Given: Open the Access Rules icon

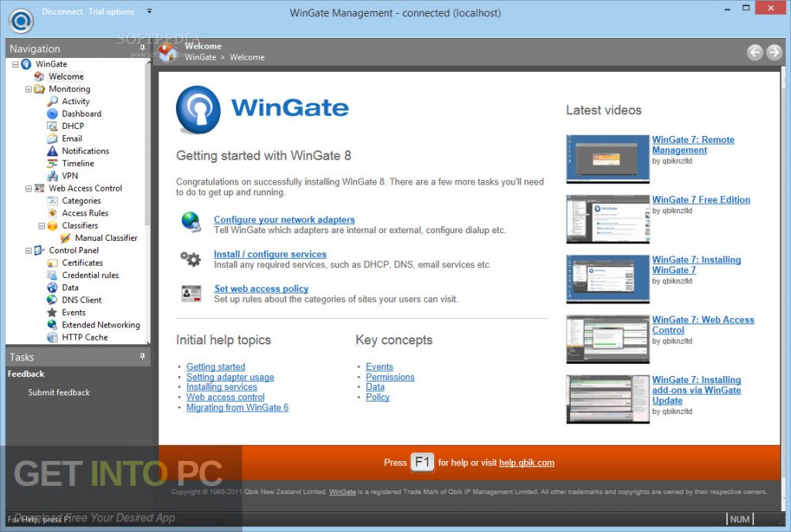Looking at the screenshot, I should (52, 213).
